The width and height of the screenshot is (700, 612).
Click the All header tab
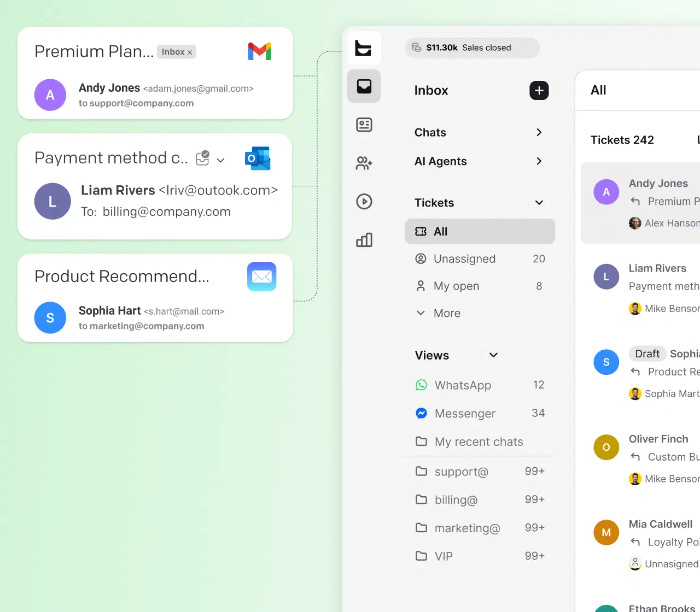click(x=598, y=91)
